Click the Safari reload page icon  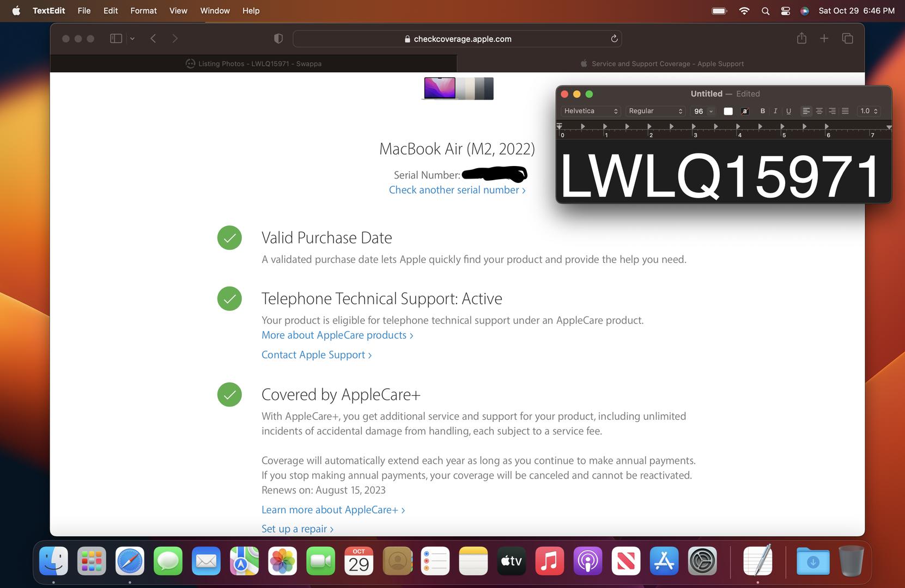(614, 39)
